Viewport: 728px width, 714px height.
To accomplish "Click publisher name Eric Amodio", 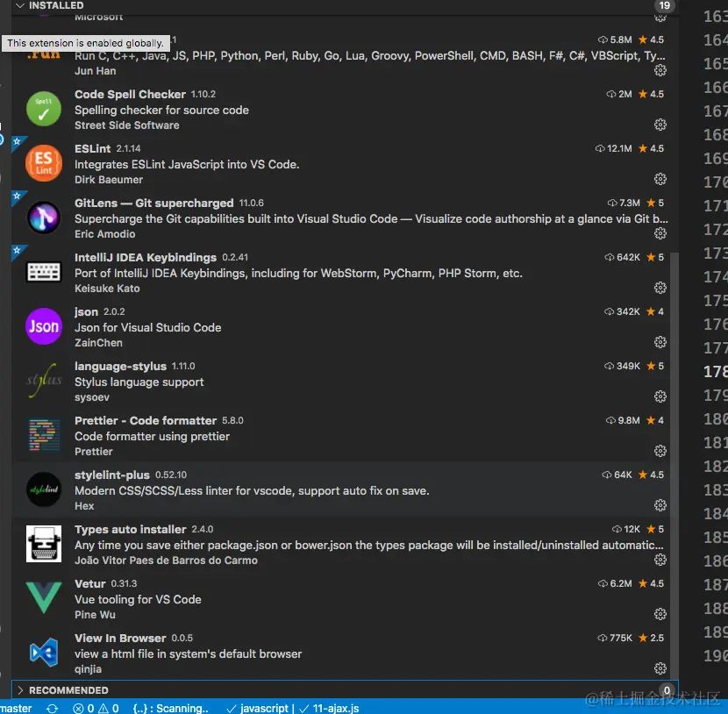I will point(105,234).
